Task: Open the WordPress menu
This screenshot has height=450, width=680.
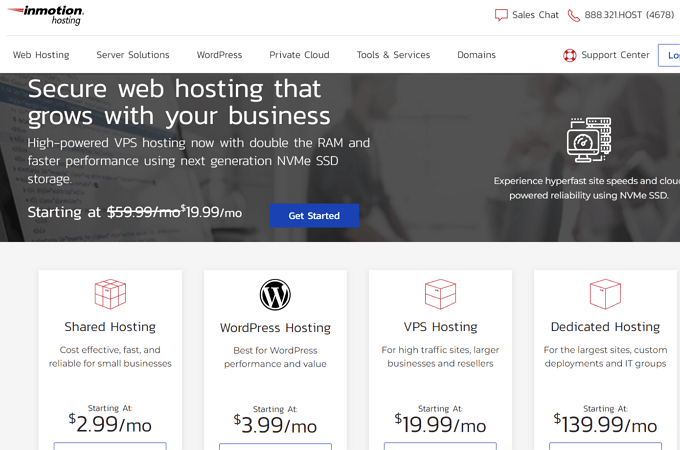Action: click(219, 55)
